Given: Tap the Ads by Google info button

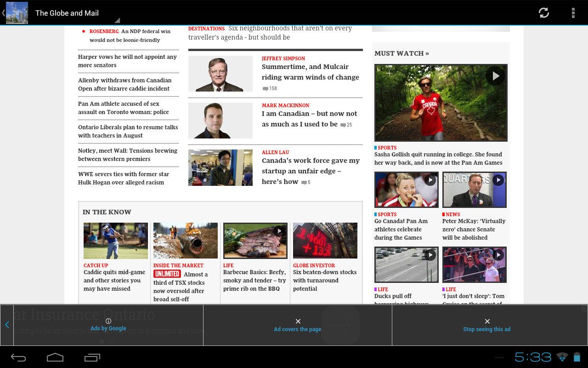Looking at the screenshot, I should tap(108, 325).
